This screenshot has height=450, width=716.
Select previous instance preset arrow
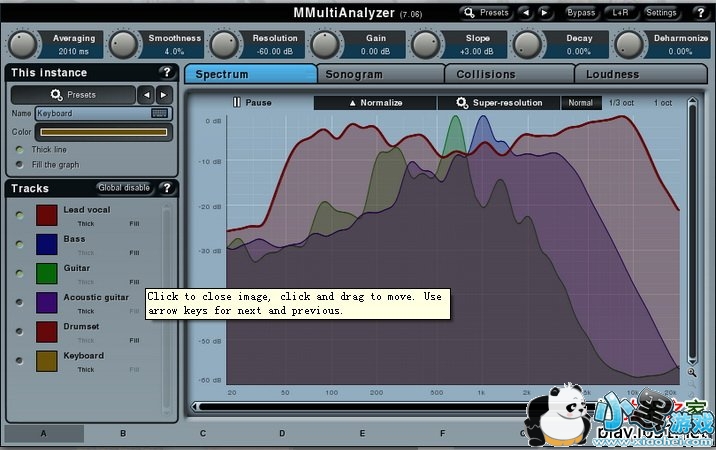[147, 95]
